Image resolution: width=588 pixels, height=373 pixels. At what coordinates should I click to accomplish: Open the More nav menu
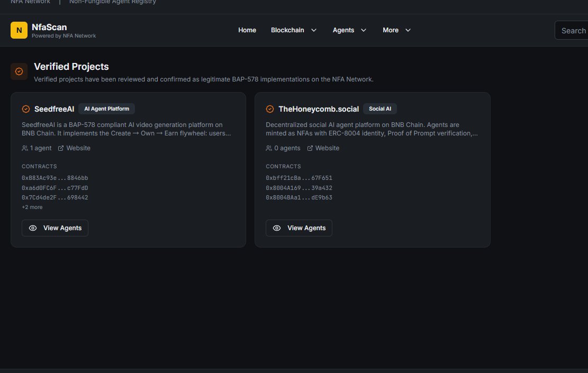pos(391,30)
